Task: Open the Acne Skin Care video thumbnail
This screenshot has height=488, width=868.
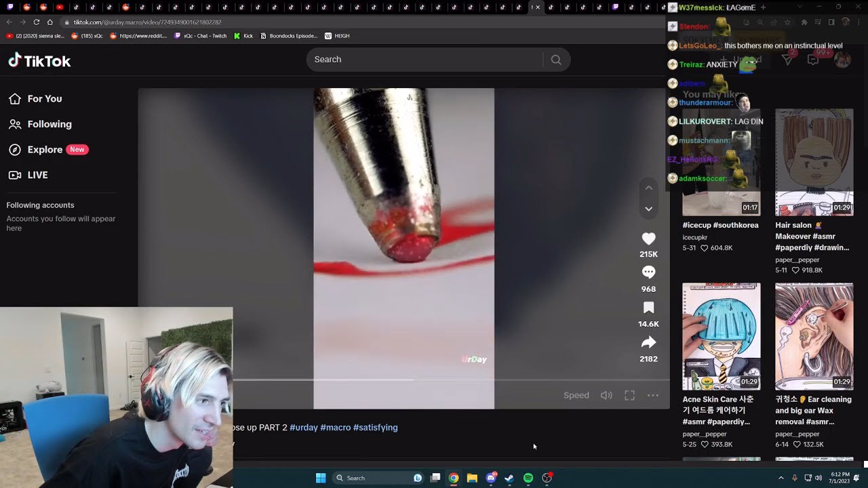Action: tap(721, 337)
